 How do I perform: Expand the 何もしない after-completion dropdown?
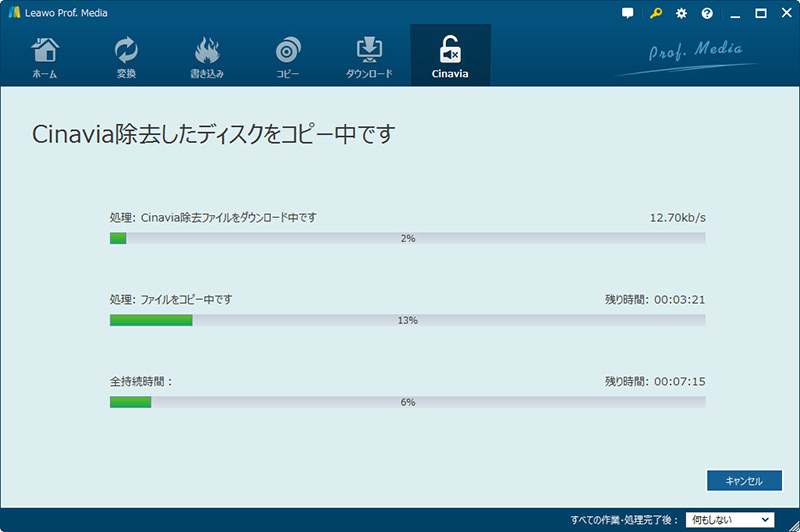[x=730, y=520]
